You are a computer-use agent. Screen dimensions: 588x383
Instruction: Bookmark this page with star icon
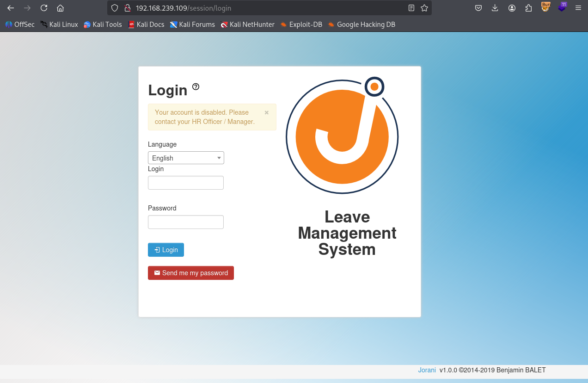[424, 8]
